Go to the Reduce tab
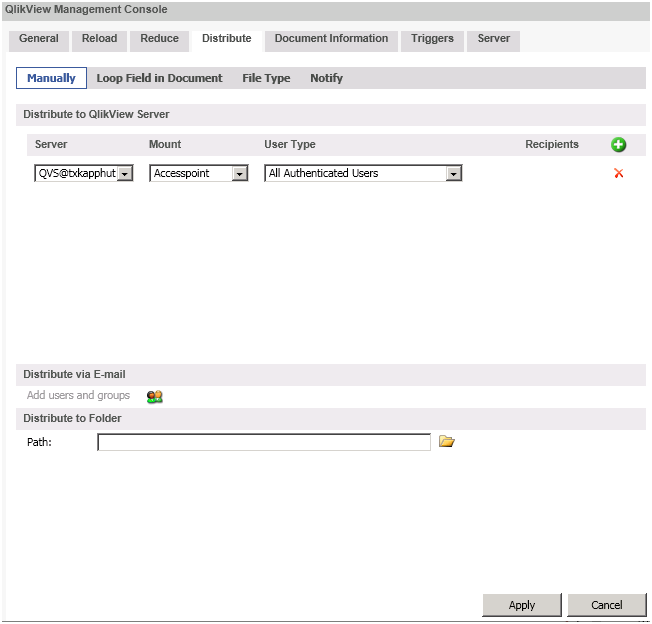The width and height of the screenshot is (652, 624). [159, 39]
